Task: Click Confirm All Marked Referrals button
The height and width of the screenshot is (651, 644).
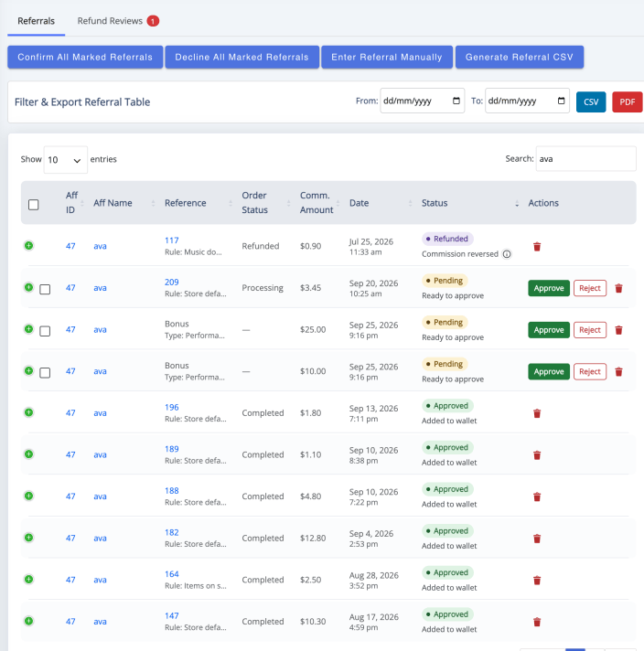Action: (85, 58)
